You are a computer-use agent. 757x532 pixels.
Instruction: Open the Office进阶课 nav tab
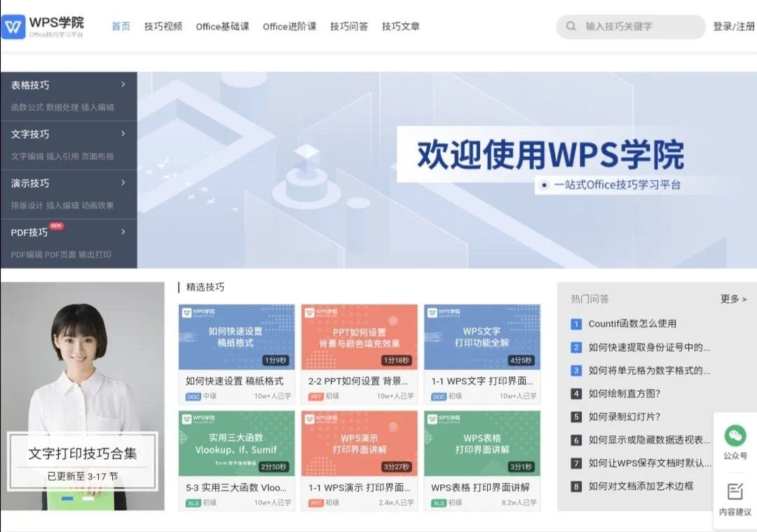point(289,27)
